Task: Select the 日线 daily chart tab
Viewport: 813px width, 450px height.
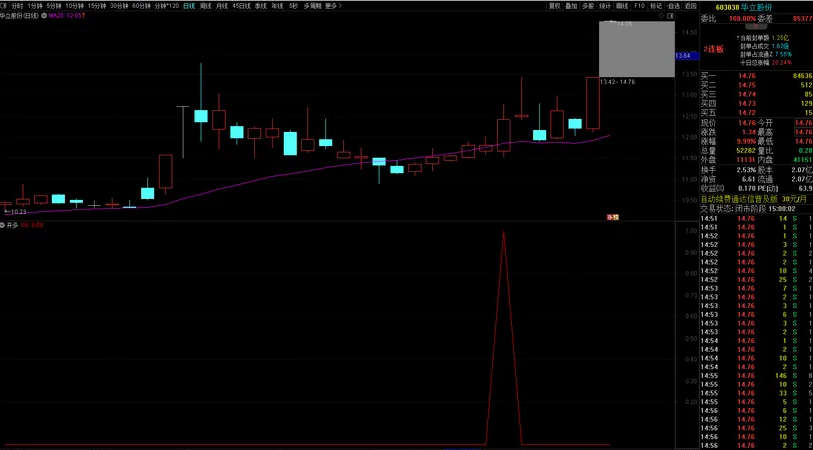Action: 189,6
